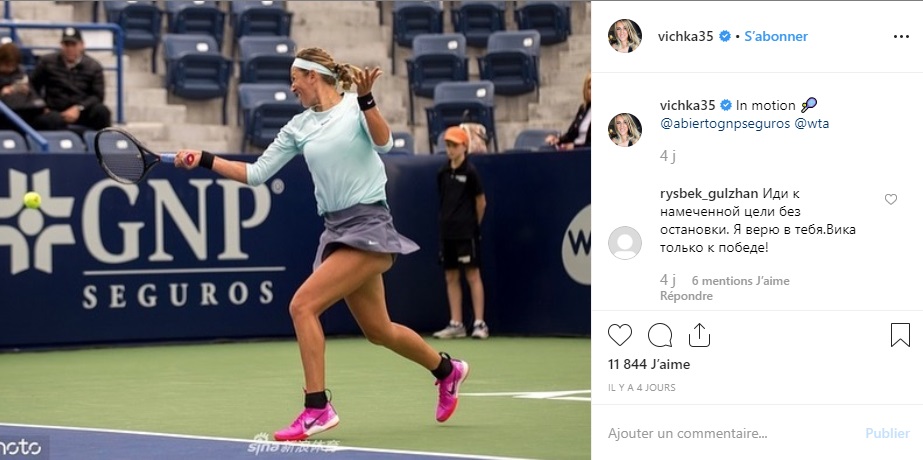Focus the Ajouter un commentaire field

tap(730, 433)
